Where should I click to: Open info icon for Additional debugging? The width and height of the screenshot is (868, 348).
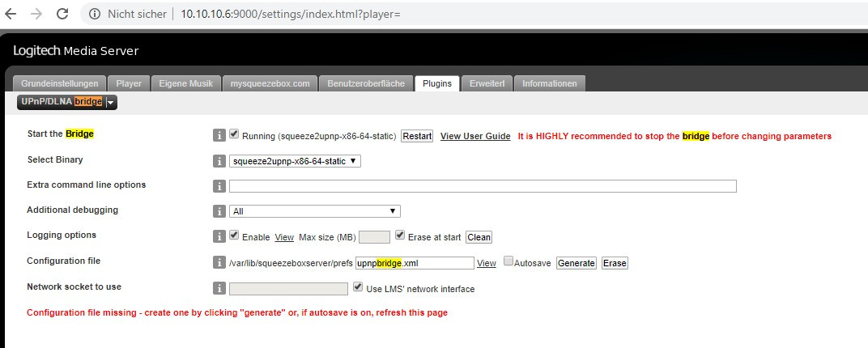pyautogui.click(x=219, y=211)
